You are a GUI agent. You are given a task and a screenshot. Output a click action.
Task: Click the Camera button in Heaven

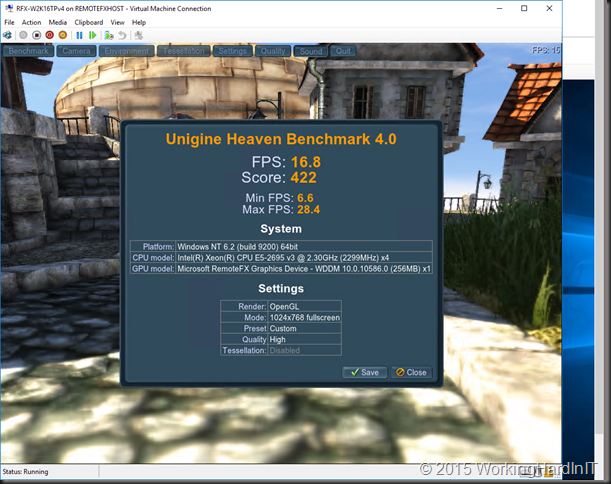pos(76,51)
